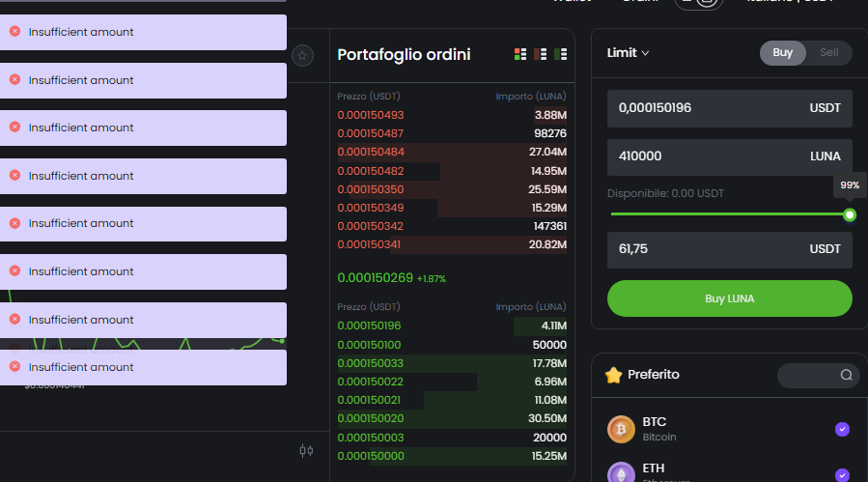The height and width of the screenshot is (482, 868).
Task: Click error icon on fifth Insufficient amount toast
Action: [14, 223]
